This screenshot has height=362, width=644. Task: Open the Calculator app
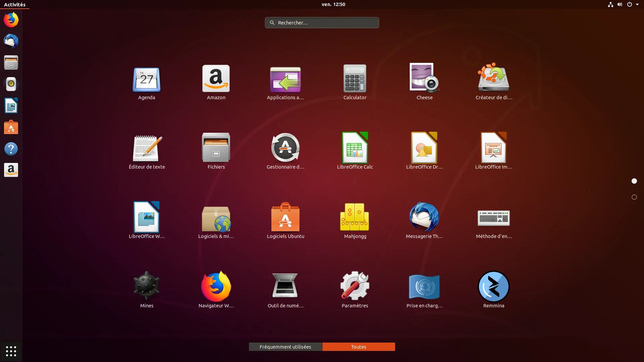click(355, 78)
